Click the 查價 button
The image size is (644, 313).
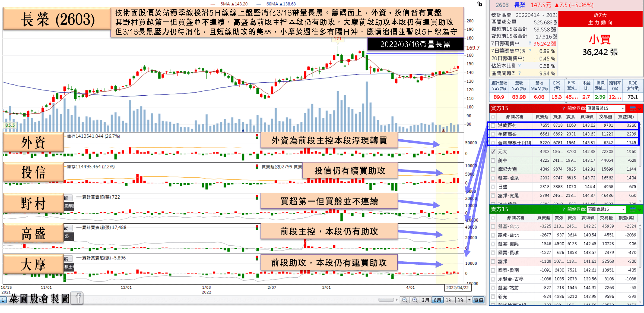tap(478, 300)
